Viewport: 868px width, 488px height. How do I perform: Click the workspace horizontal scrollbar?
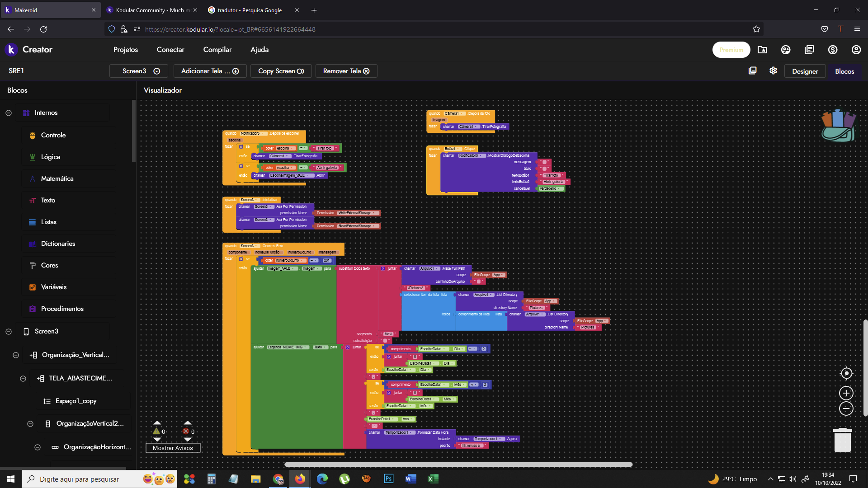coord(458,465)
